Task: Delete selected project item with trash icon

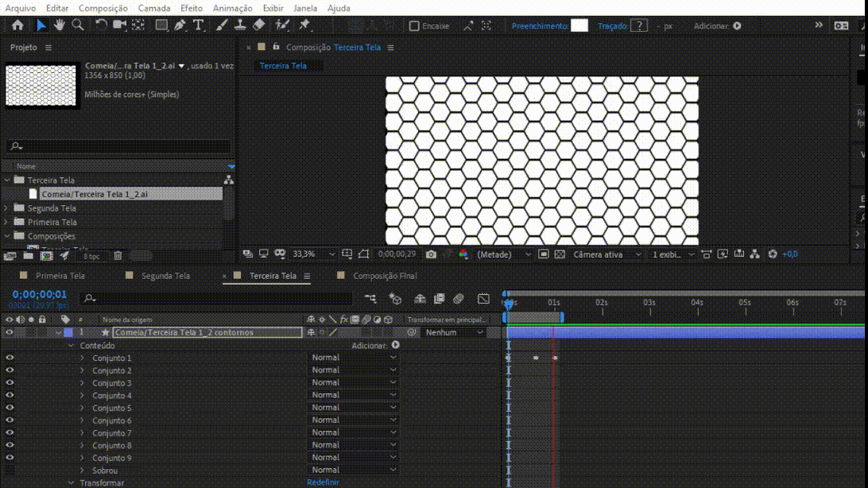Action: click(118, 256)
